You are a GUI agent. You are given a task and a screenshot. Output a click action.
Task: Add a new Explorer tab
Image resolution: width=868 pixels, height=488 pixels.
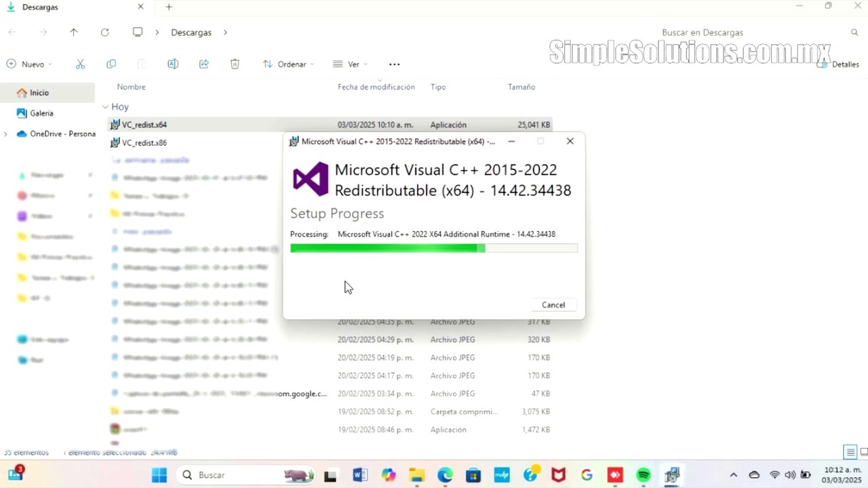169,7
